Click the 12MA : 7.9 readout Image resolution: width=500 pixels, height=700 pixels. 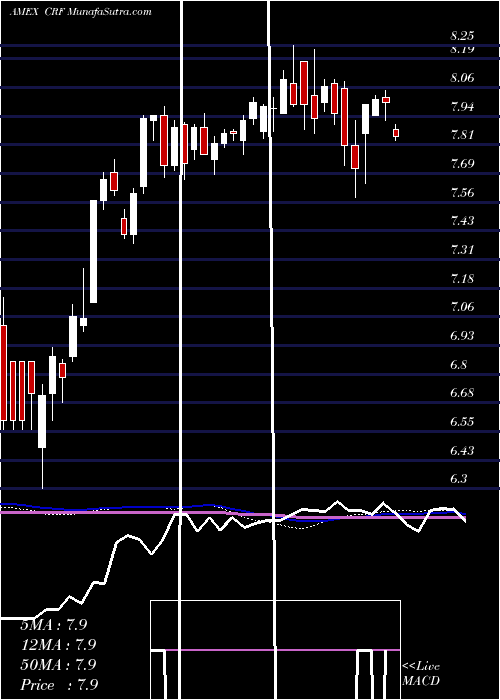click(x=58, y=645)
